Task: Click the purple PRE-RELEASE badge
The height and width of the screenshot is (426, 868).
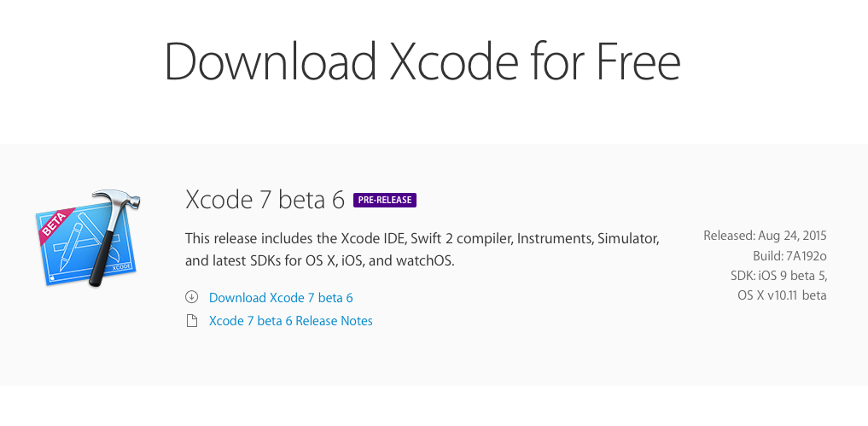Action: 384,201
